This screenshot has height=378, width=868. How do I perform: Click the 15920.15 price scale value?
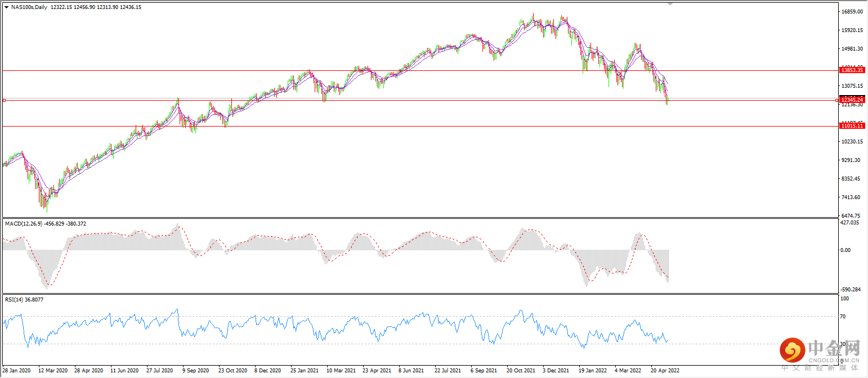click(852, 30)
